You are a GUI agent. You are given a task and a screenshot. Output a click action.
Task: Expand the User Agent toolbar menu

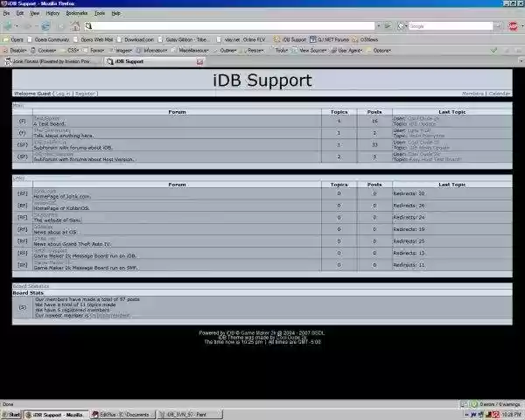coord(346,50)
